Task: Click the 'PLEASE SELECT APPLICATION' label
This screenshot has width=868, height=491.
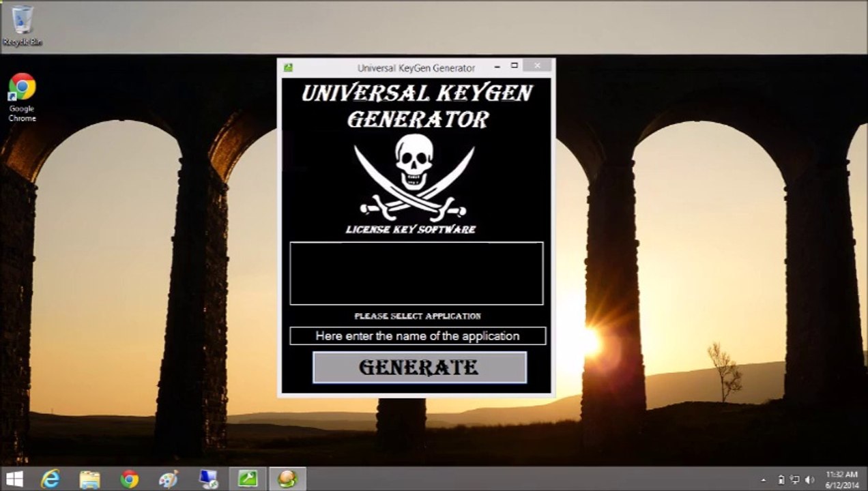Action: click(x=418, y=316)
